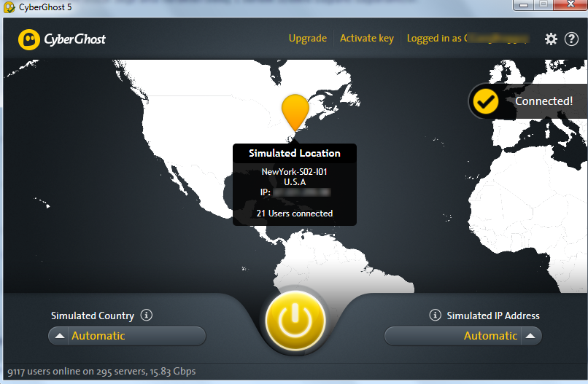
Task: Toggle VPN connection with the power button
Action: click(295, 321)
